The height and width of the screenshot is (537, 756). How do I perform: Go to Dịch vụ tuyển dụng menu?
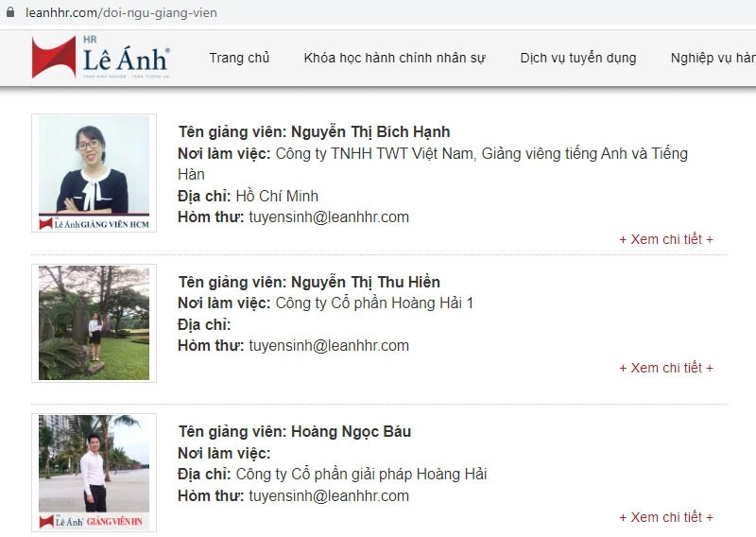click(578, 58)
